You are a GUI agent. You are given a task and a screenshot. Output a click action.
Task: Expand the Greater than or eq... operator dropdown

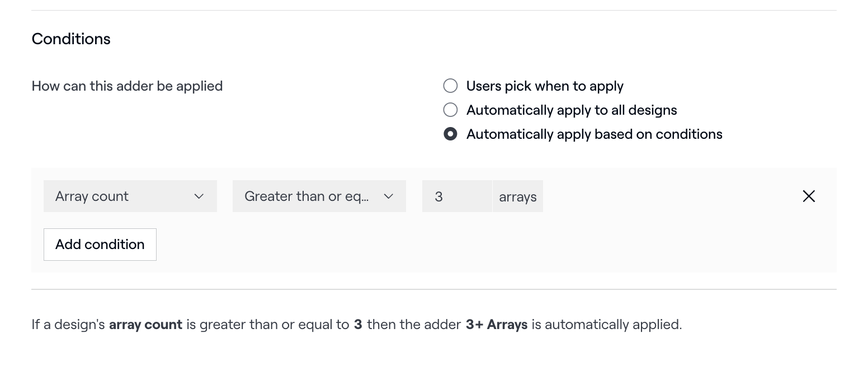click(319, 196)
